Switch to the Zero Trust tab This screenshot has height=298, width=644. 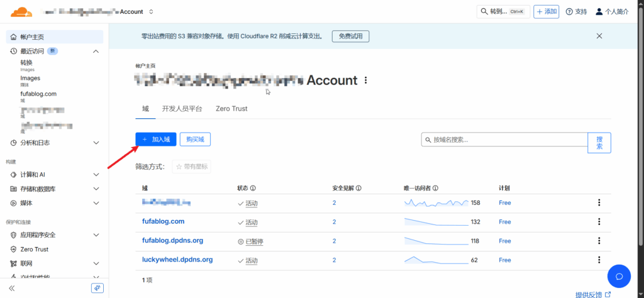[x=231, y=109]
